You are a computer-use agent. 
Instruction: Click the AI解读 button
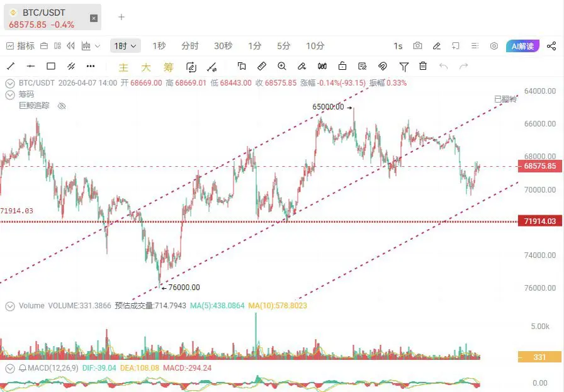(x=522, y=46)
